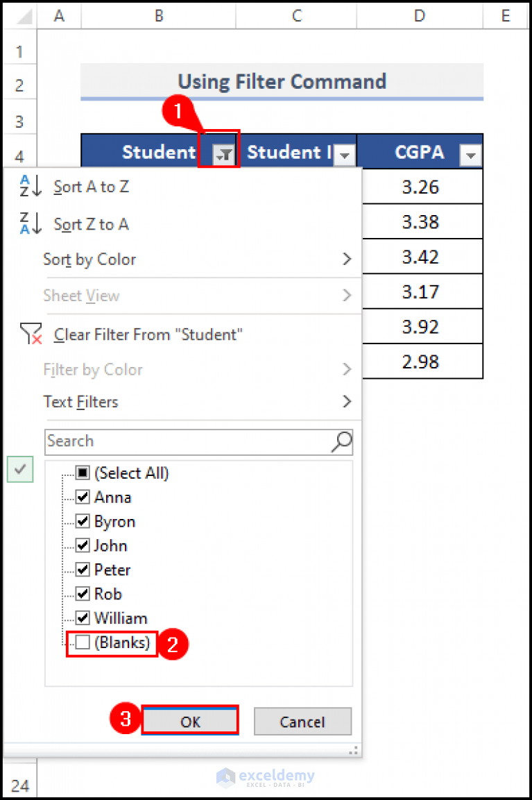This screenshot has width=532, height=800.
Task: Uncheck the Anna checkbox
Action: pyautogui.click(x=81, y=497)
